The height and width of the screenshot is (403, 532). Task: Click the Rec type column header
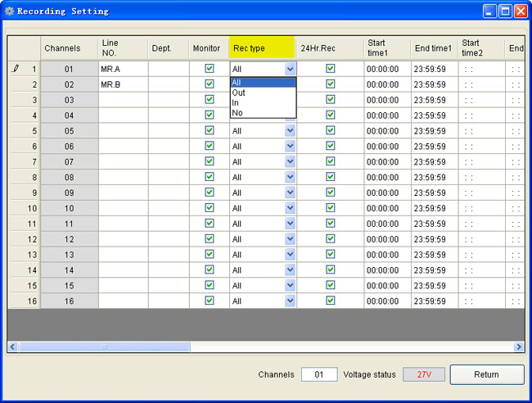262,48
